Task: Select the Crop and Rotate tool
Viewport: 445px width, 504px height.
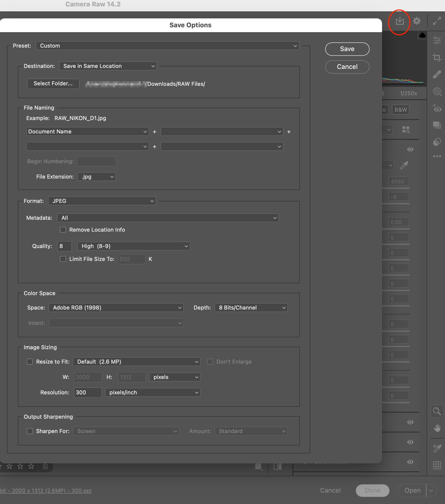Action: coord(437,58)
